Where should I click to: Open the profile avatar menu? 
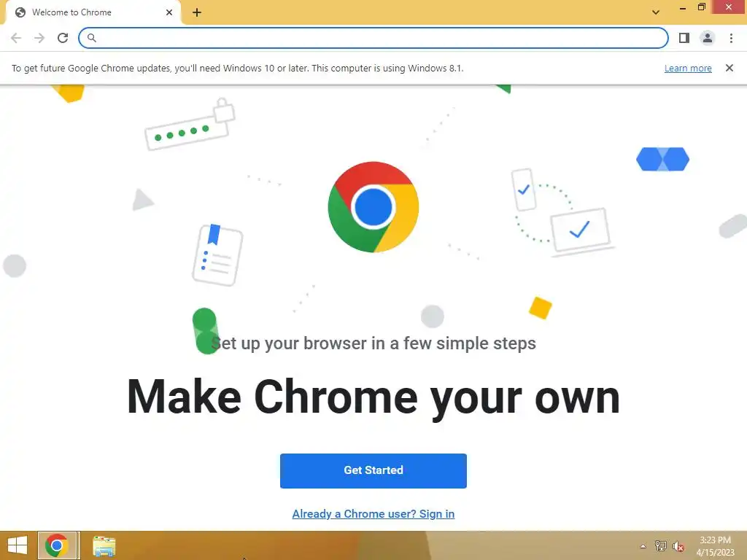[x=708, y=38]
